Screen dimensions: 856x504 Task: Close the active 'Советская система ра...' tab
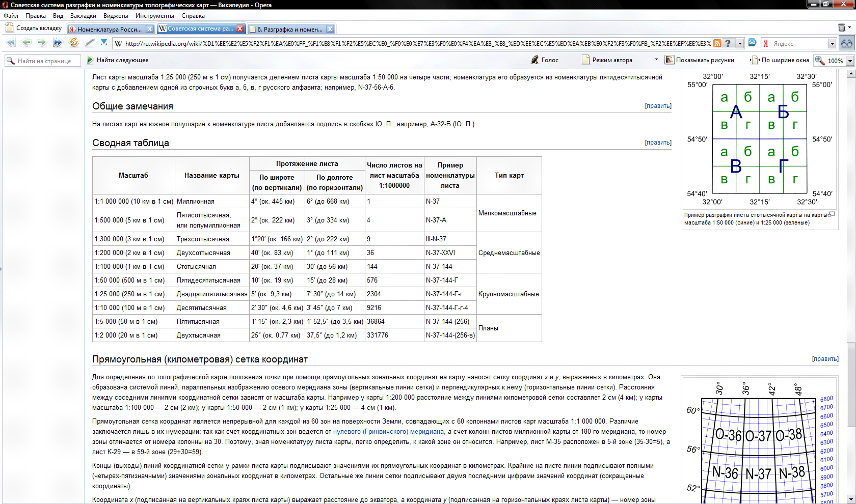coord(240,29)
